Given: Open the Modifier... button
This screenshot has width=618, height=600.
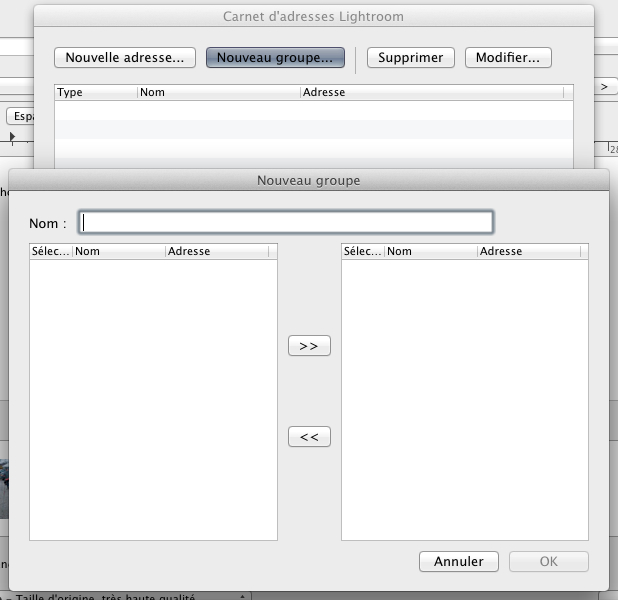Looking at the screenshot, I should (x=508, y=58).
